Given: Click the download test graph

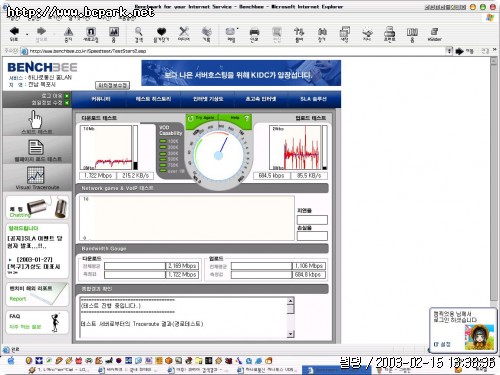Looking at the screenshot, I should (106, 147).
